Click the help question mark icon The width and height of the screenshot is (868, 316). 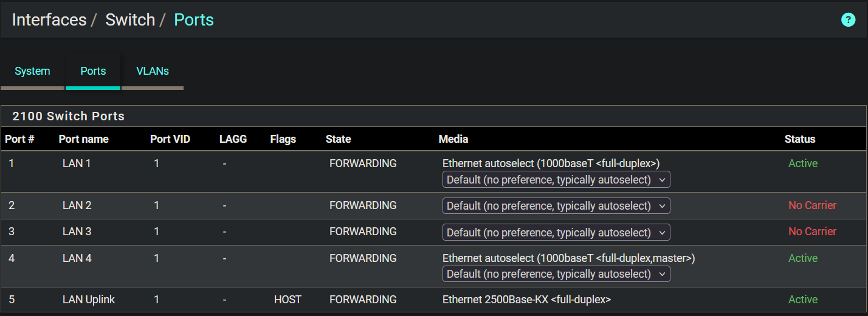(848, 19)
